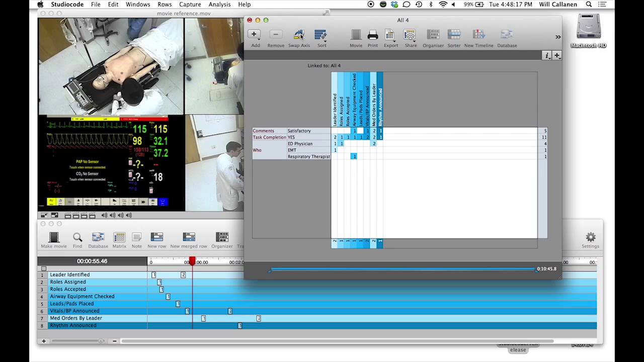Toggle the third speaker audio icon under movie
This screenshot has height=362, width=644.
coord(120,215)
